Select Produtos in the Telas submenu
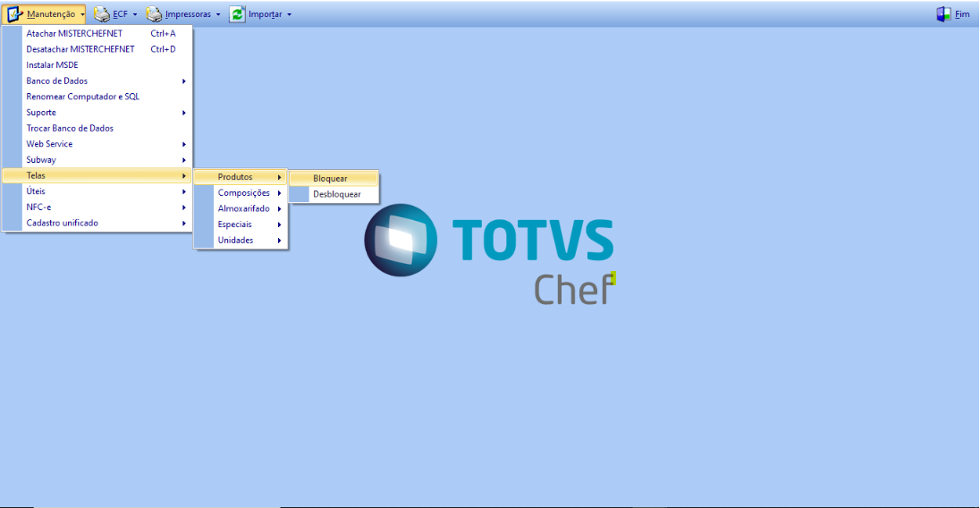980x508 pixels. (x=241, y=177)
